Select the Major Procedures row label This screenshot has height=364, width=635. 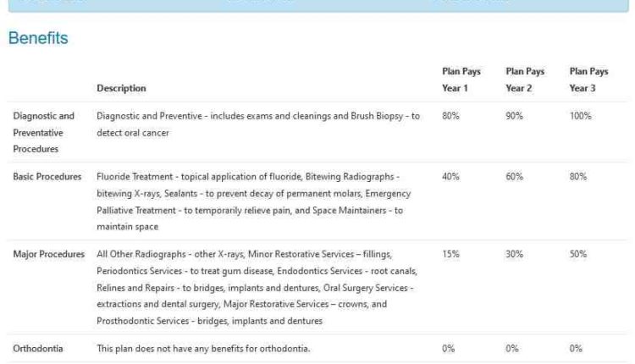click(48, 254)
